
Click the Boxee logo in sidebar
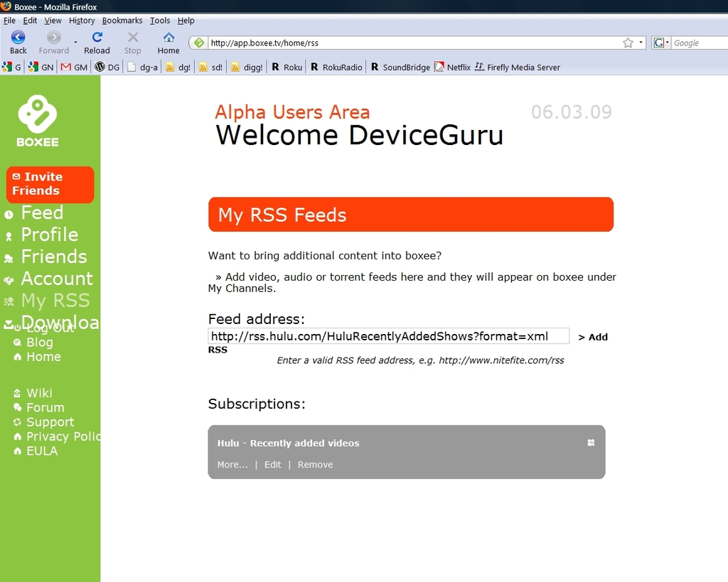(x=38, y=121)
